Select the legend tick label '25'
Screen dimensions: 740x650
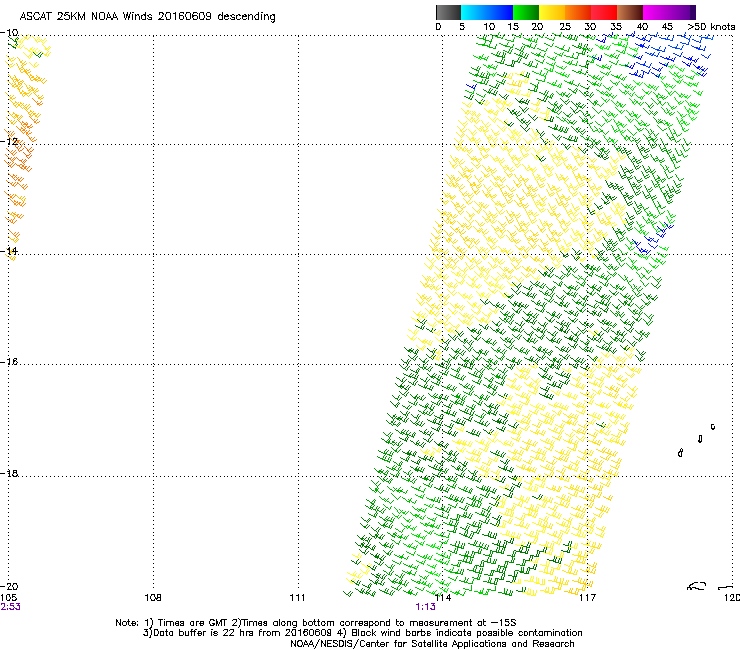coord(565,27)
